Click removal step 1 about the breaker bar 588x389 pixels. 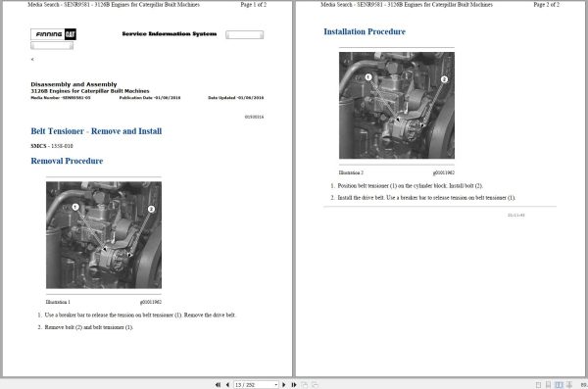click(x=140, y=316)
